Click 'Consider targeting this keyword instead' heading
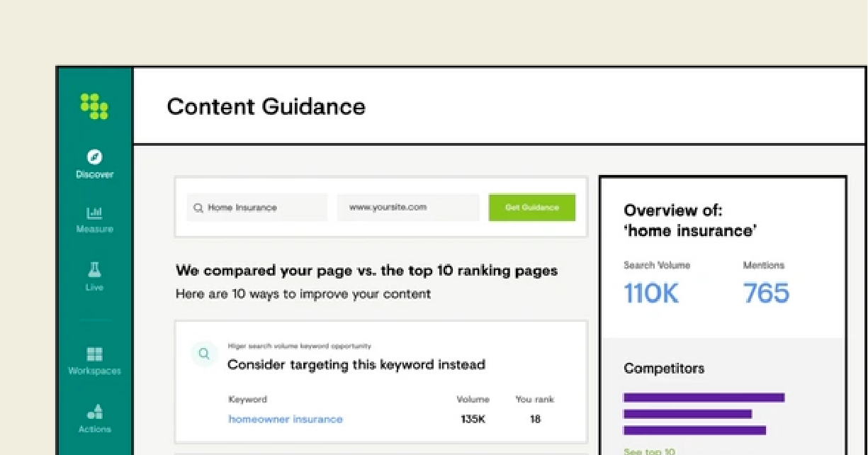The image size is (868, 455). click(356, 365)
